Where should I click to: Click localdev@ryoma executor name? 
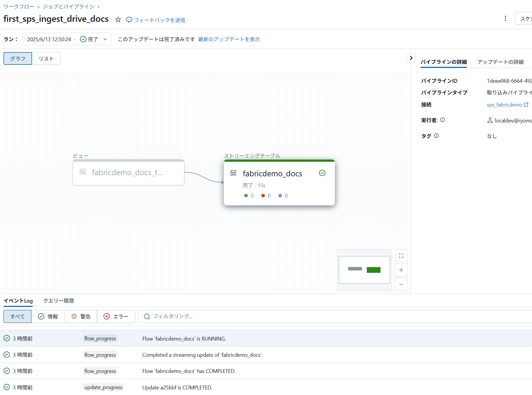(513, 121)
